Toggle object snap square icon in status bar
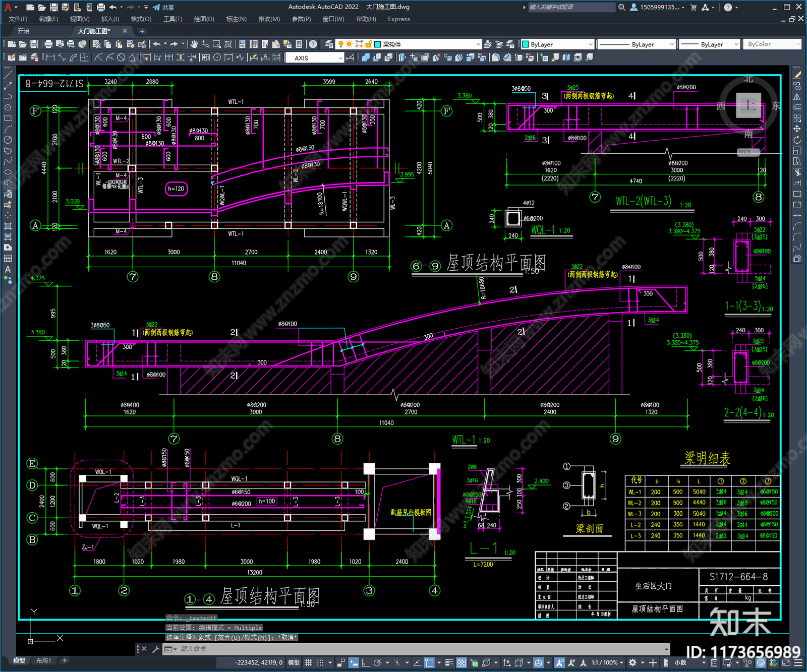This screenshot has height=672, width=807. [x=429, y=662]
